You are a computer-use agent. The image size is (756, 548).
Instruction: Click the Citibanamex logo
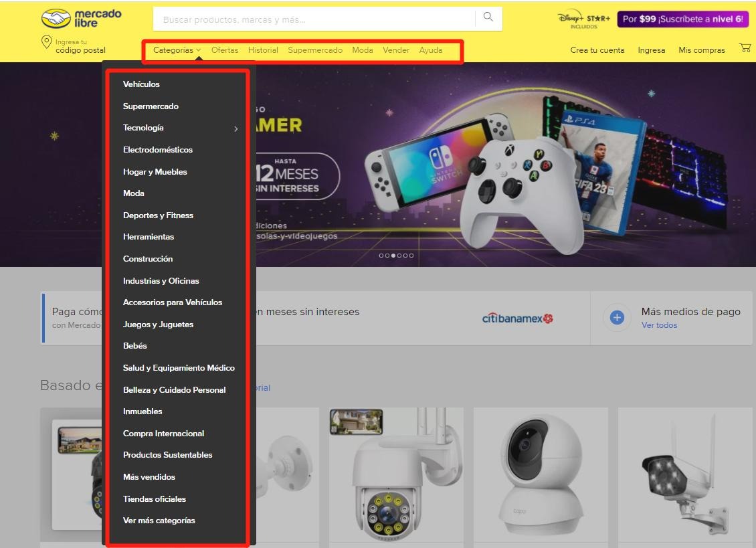517,318
